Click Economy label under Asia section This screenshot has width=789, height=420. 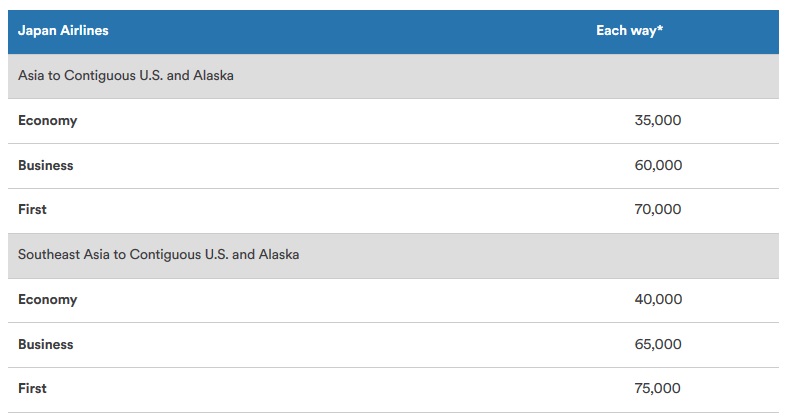point(47,121)
